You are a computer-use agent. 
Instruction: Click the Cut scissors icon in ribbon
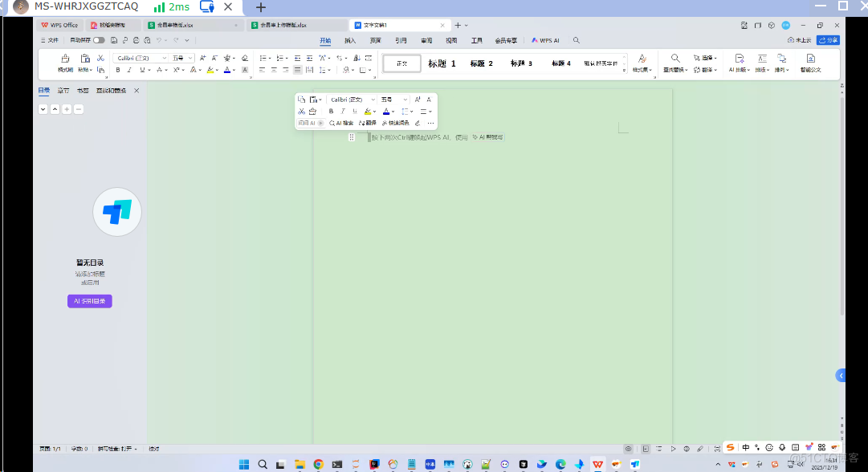[x=100, y=58]
